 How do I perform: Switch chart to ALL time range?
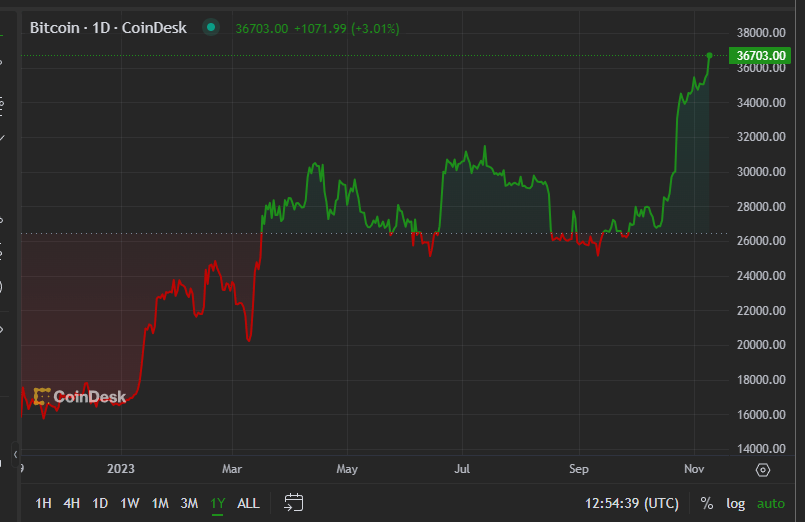248,504
